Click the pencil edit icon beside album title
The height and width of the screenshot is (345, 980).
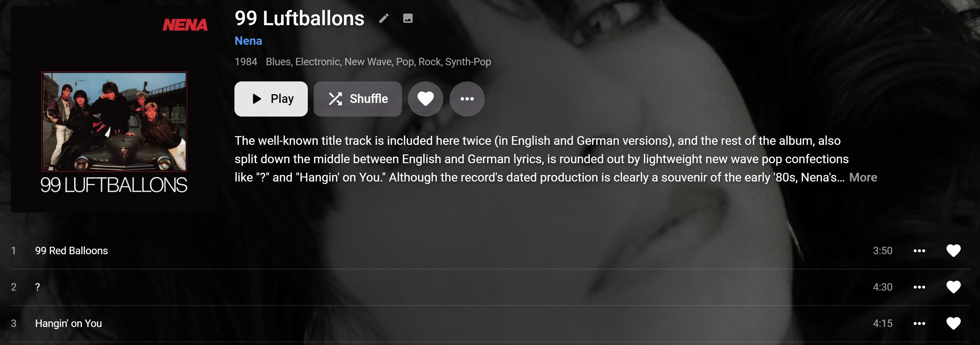[384, 18]
